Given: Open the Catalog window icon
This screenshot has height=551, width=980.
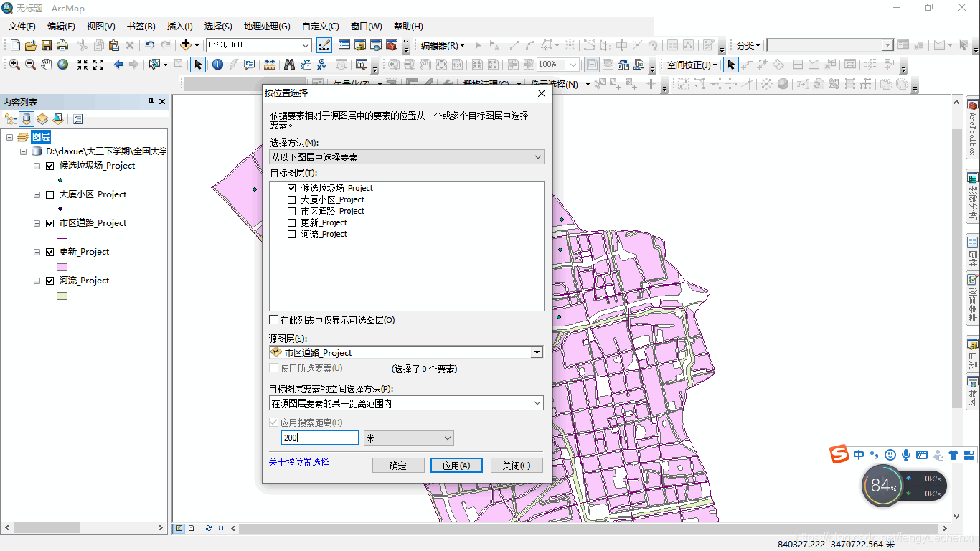Looking at the screenshot, I should (360, 45).
